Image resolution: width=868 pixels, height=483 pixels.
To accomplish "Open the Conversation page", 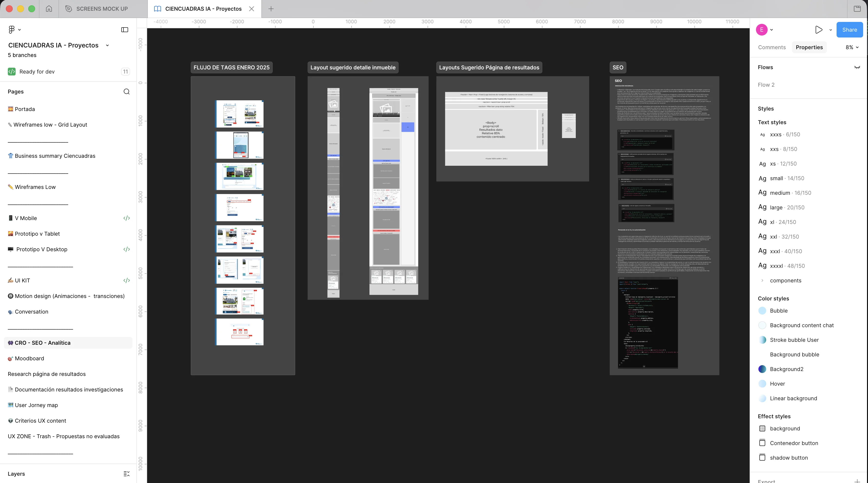I will click(68, 312).
